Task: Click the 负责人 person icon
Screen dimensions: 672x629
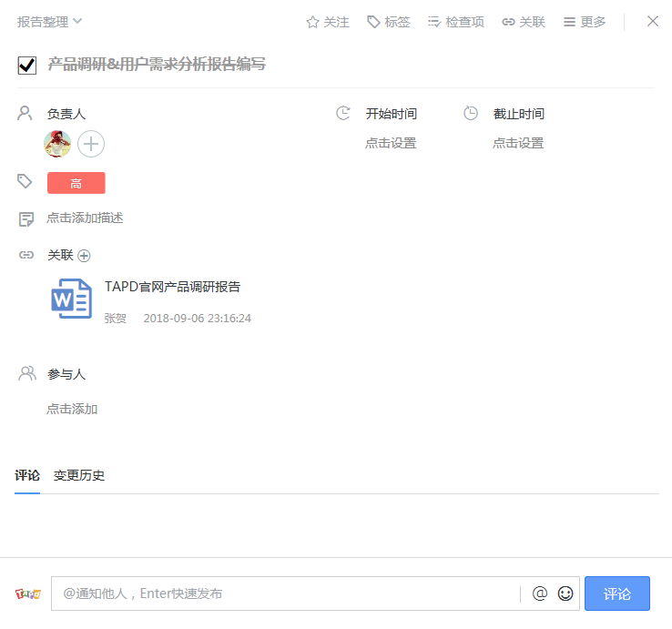Action: [25, 113]
